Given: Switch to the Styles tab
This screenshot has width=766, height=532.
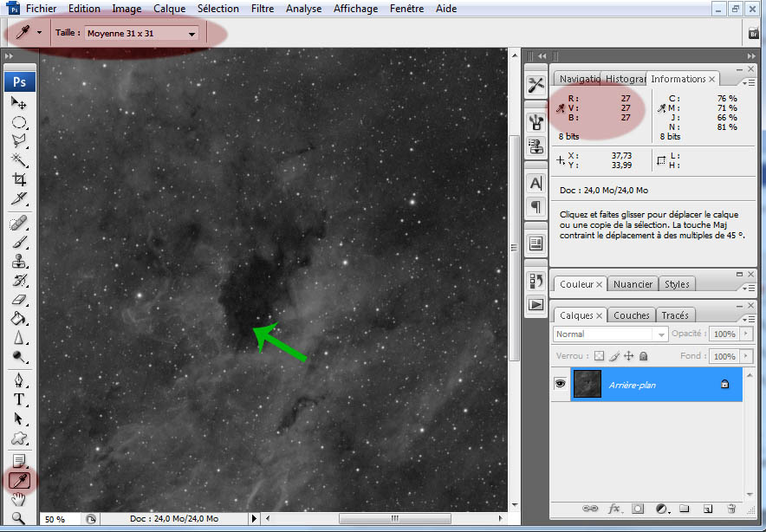Looking at the screenshot, I should coord(677,284).
